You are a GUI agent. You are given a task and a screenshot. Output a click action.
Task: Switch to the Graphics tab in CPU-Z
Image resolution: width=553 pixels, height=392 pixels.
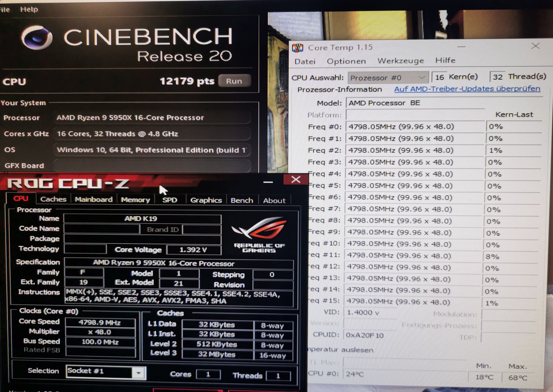click(206, 200)
